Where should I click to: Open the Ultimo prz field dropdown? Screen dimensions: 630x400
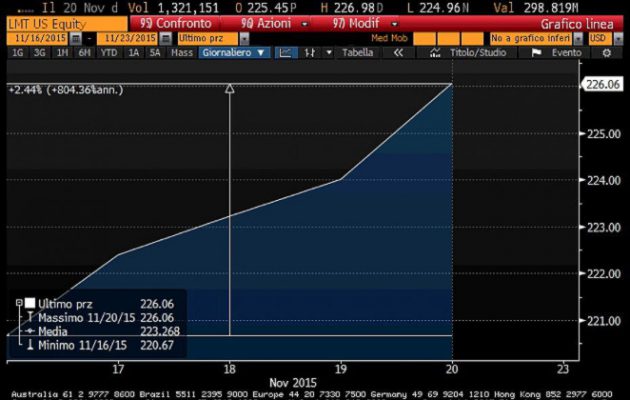(214, 36)
